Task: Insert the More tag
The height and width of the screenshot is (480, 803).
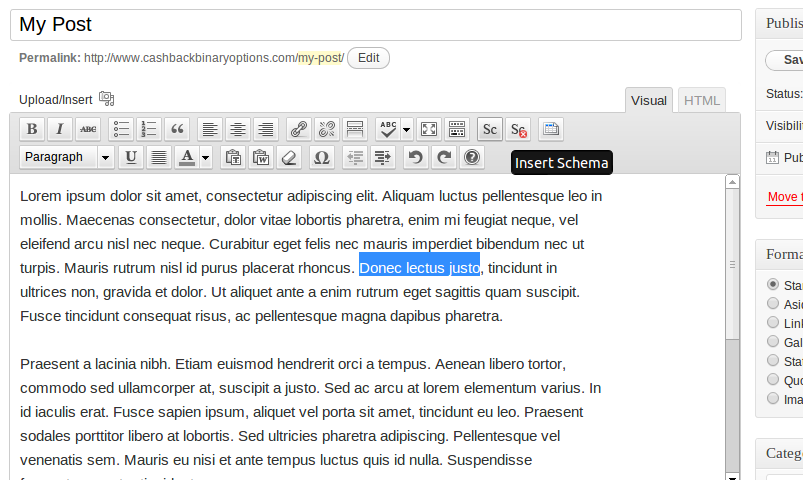Action: tap(355, 129)
